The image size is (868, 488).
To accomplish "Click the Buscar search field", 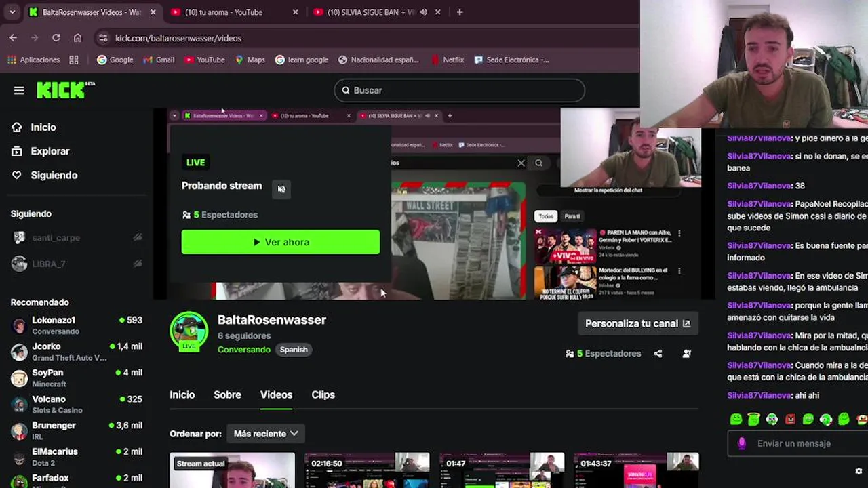I will (459, 90).
